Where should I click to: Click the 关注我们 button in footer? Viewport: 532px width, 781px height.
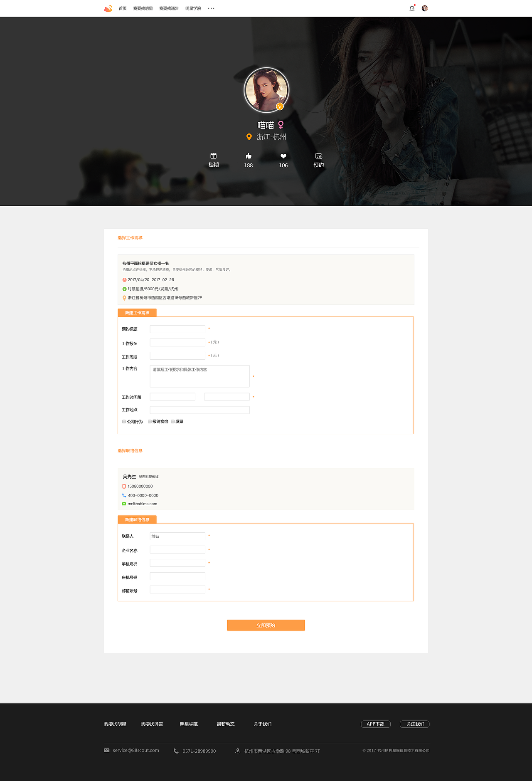(x=415, y=724)
